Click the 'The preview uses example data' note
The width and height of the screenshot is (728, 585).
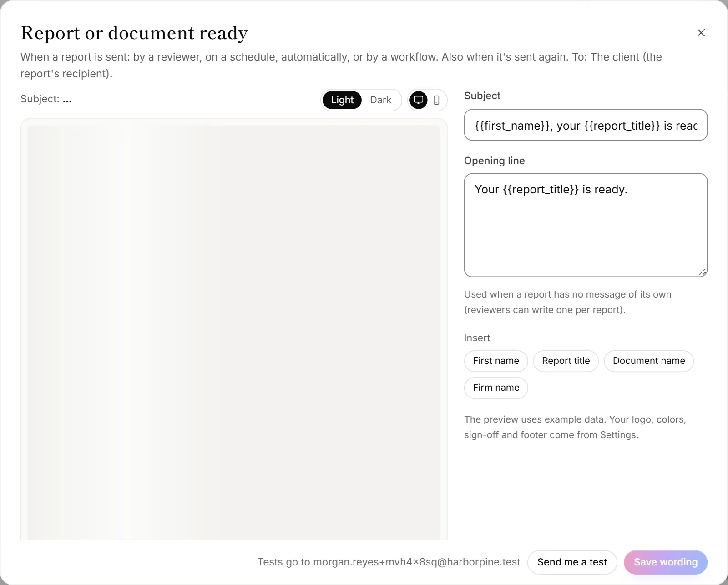click(x=575, y=427)
